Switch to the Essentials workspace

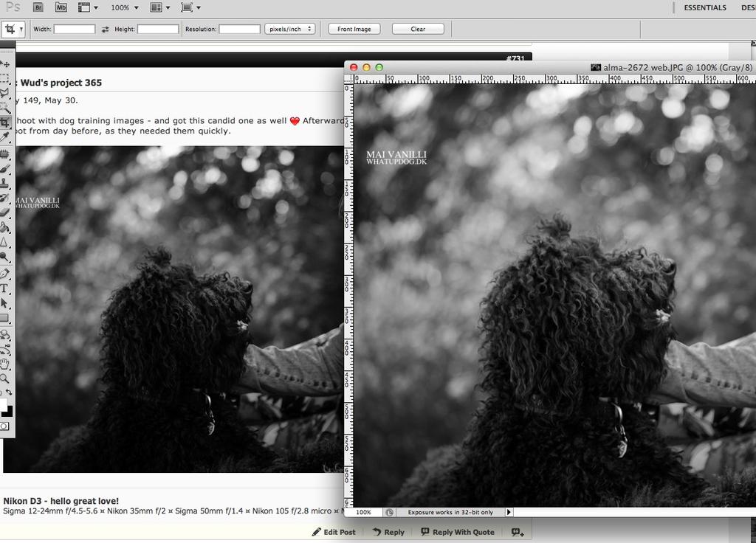click(x=704, y=7)
